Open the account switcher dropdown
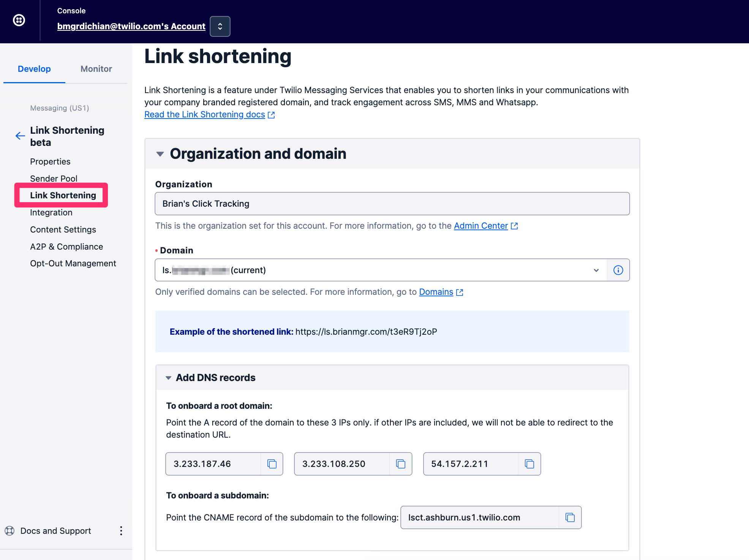This screenshot has height=560, width=749. tap(220, 26)
